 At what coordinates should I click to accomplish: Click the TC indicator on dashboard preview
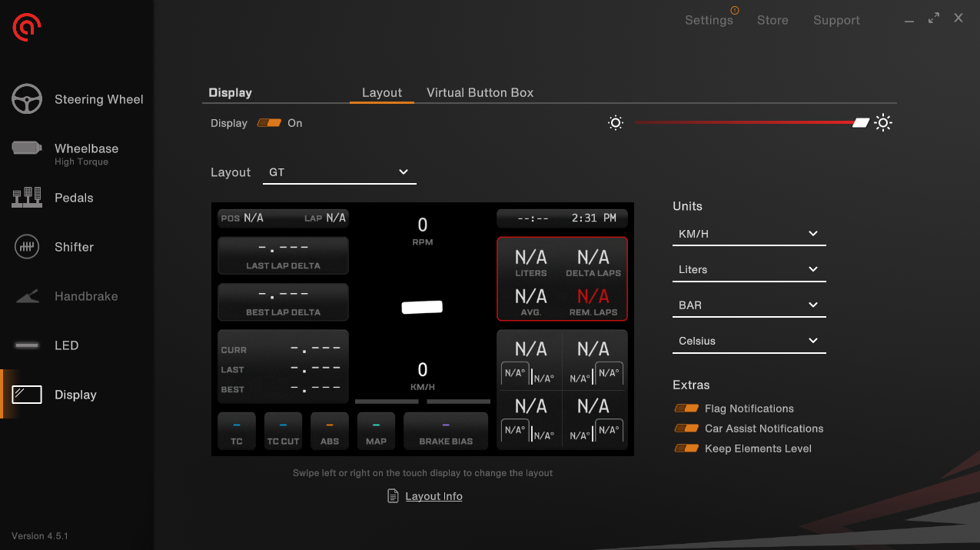(237, 432)
